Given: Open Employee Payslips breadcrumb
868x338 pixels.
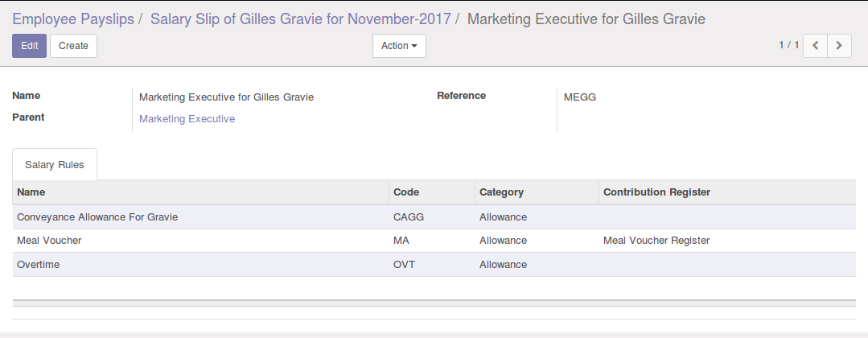Looking at the screenshot, I should pos(72,19).
